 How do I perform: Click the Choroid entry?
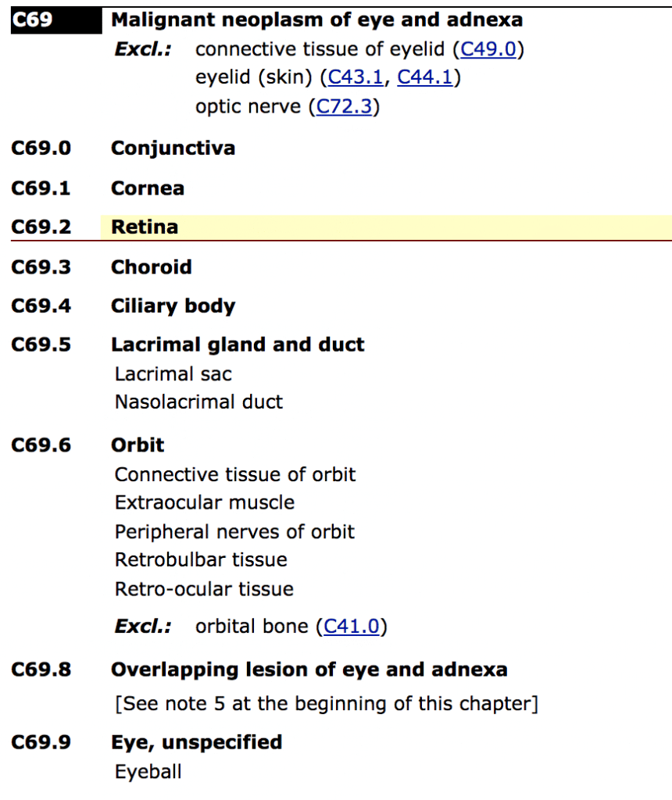coord(152,267)
